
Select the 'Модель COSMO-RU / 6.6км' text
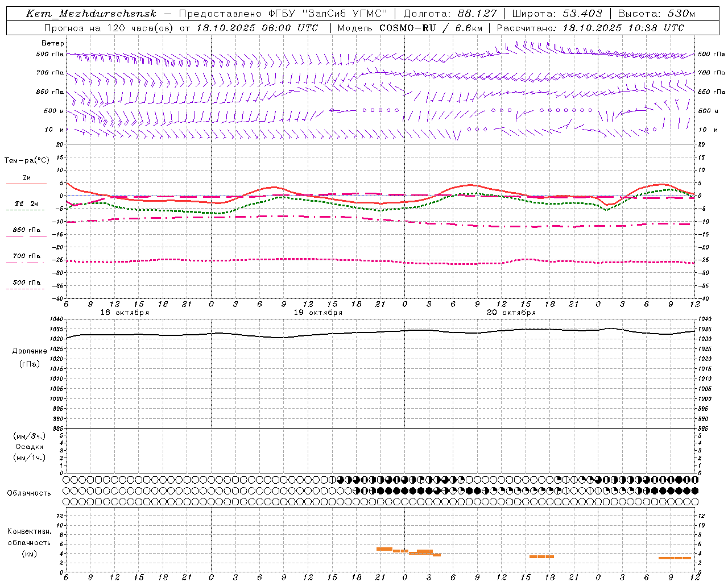coord(409,28)
